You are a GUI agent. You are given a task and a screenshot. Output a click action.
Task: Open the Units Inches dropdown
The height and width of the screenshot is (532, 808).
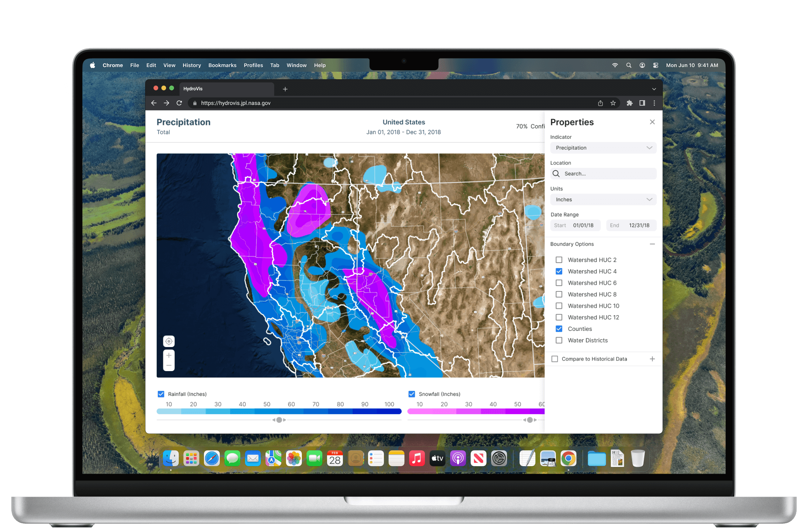point(603,200)
